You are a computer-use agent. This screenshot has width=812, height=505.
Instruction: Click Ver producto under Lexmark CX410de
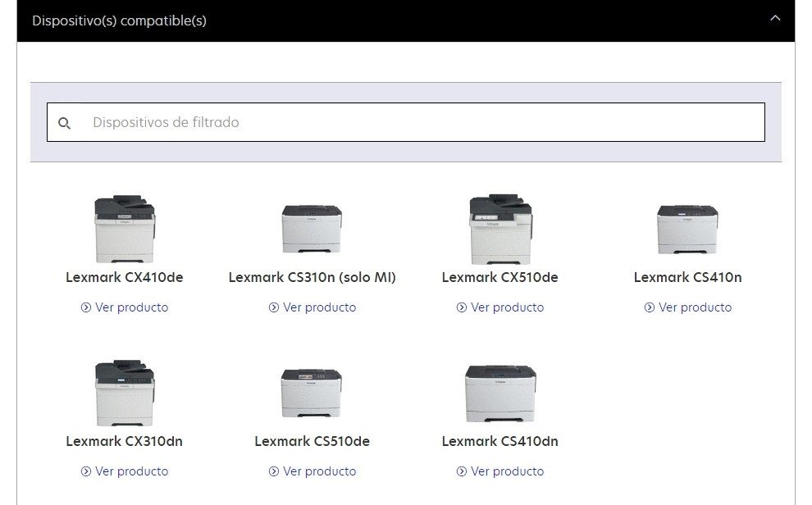(125, 307)
